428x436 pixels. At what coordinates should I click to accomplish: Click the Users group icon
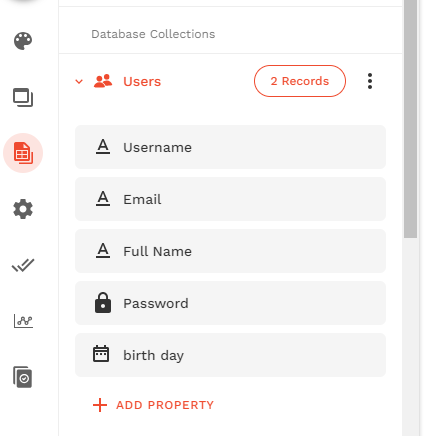coord(103,81)
